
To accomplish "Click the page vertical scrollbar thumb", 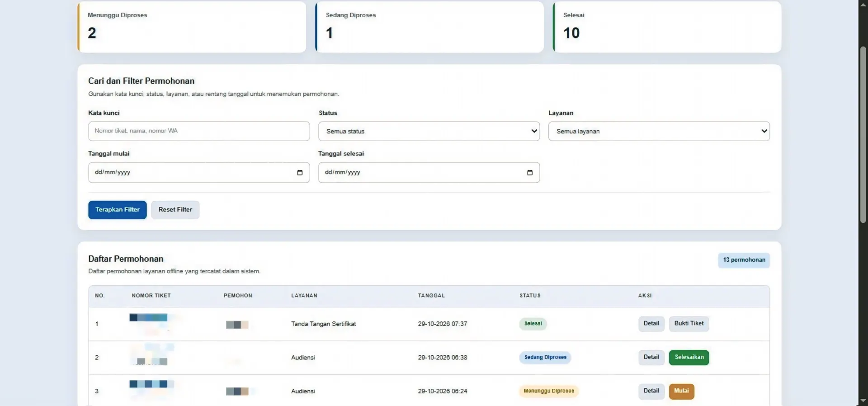I will pos(863,134).
